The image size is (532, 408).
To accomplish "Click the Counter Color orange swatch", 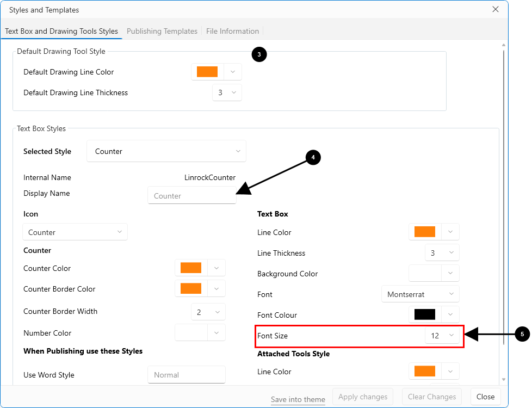I will click(191, 268).
